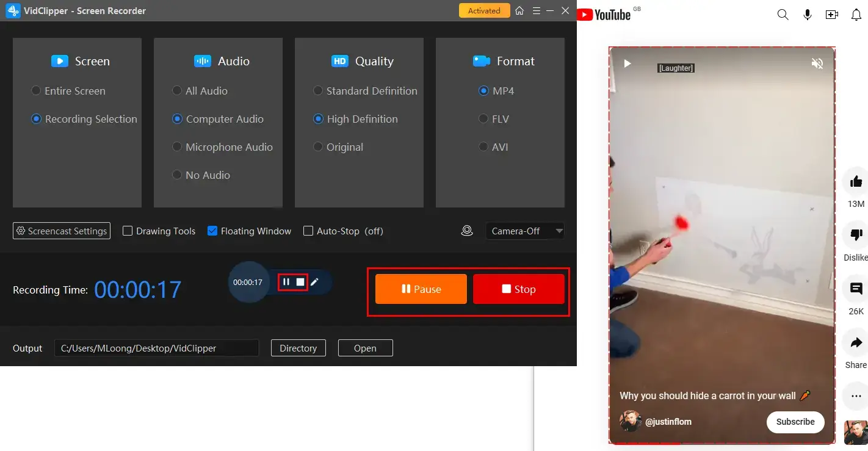Click YouTube voice search microphone icon
Image resolution: width=868 pixels, height=451 pixels.
(x=808, y=15)
